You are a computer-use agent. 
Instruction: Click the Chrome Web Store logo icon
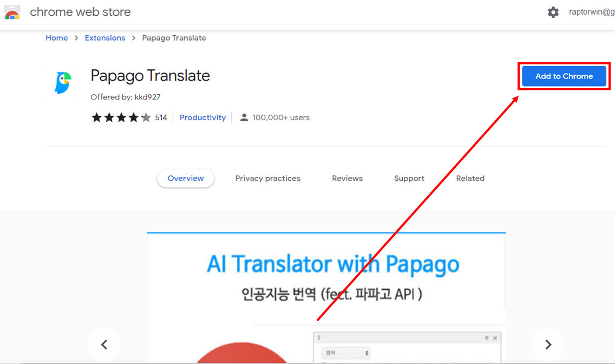point(12,12)
